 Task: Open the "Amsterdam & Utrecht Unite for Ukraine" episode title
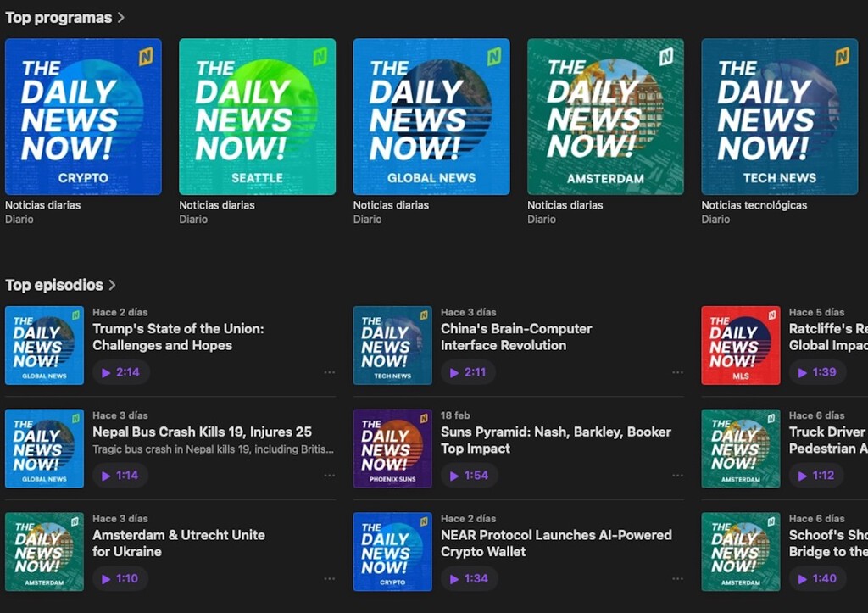180,543
